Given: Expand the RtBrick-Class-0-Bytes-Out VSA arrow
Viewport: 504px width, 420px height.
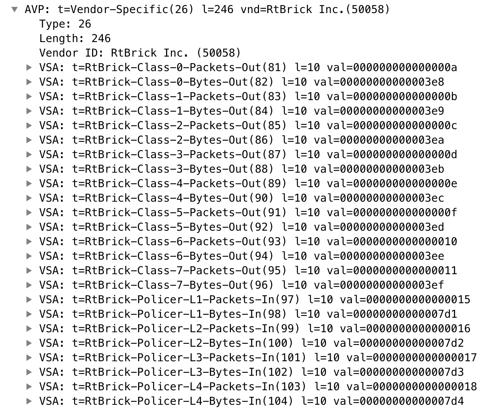Looking at the screenshot, I should (x=29, y=82).
